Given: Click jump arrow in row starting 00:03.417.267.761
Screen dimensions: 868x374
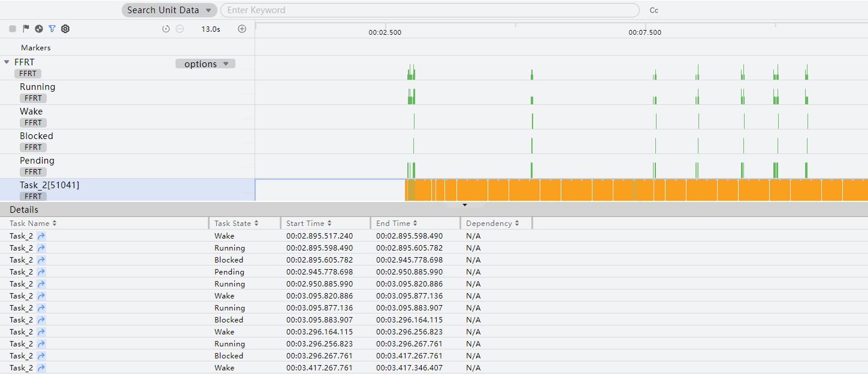Looking at the screenshot, I should coord(41,367).
